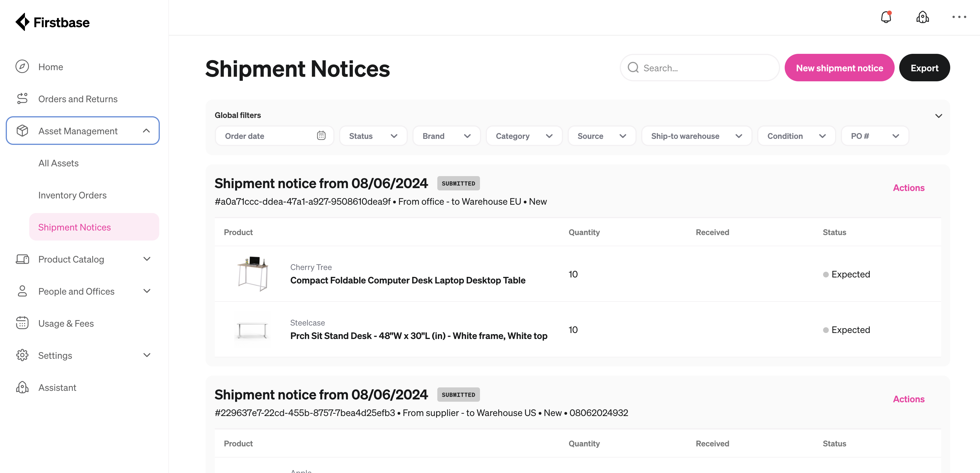Open the Status filter dropdown
Image resolution: width=980 pixels, height=473 pixels.
point(373,136)
